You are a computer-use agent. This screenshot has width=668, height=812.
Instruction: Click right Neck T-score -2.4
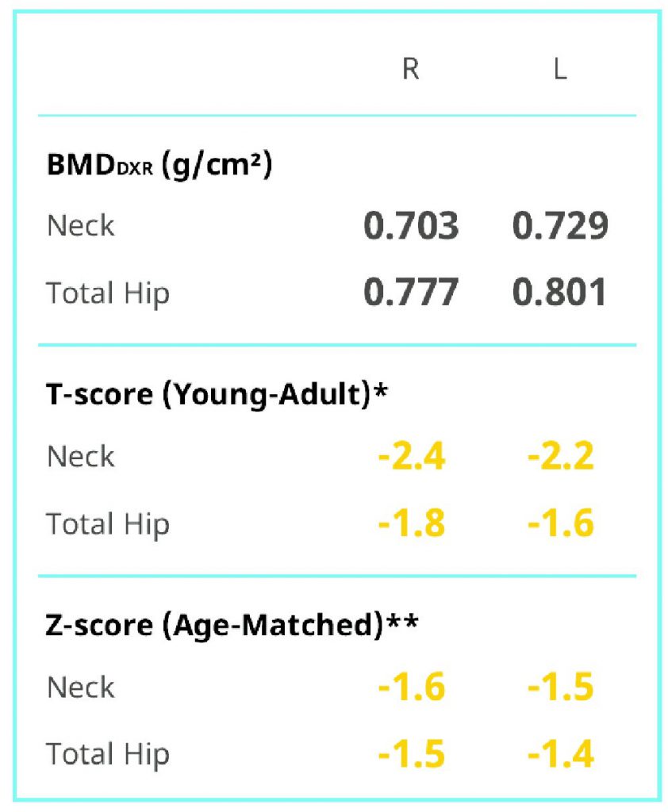point(412,456)
